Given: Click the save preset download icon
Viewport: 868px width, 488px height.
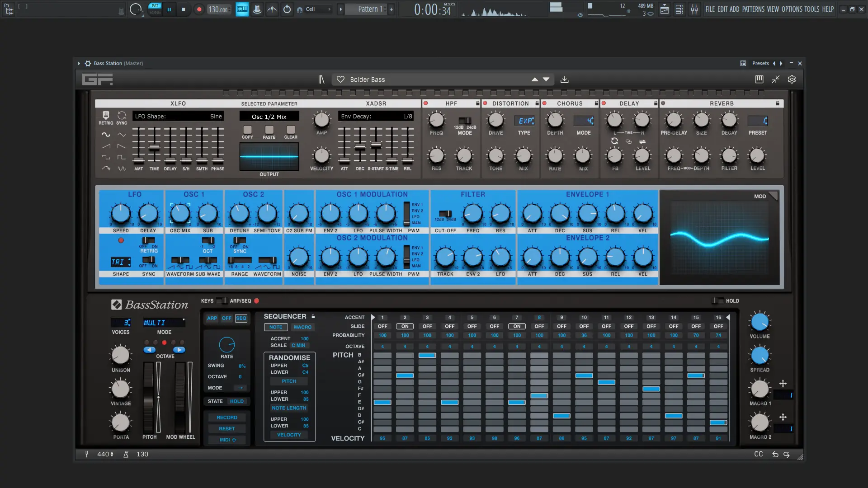Looking at the screenshot, I should click(x=564, y=80).
